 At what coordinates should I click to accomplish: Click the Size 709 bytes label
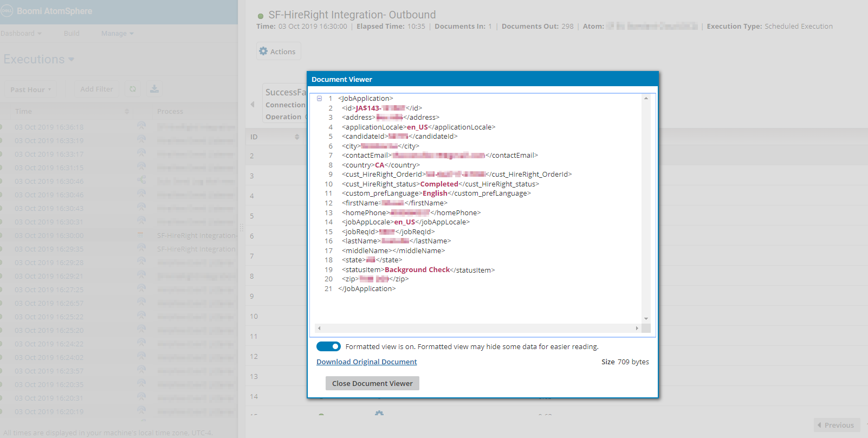point(625,362)
